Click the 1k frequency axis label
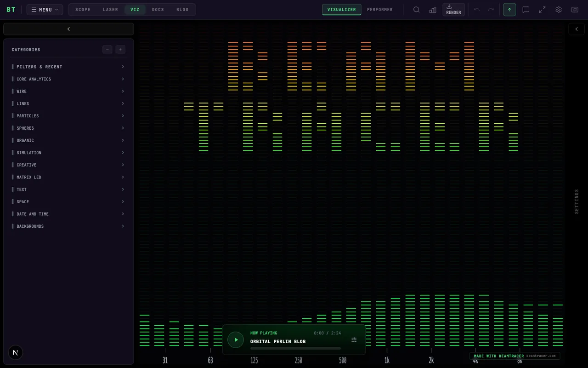588x368 pixels. click(387, 361)
